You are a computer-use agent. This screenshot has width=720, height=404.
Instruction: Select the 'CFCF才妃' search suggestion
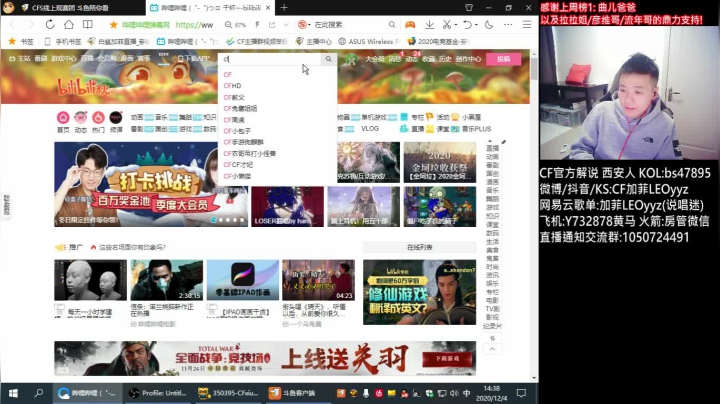click(238, 165)
